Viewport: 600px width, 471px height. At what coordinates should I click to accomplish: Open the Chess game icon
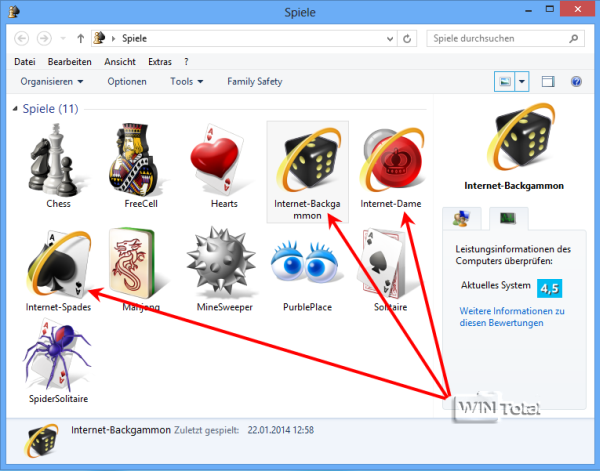[55, 159]
